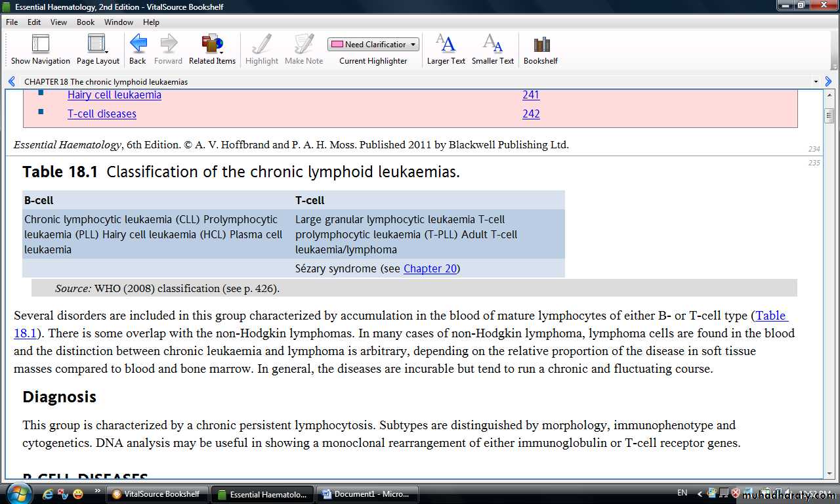Go to next chapter with right arrow
The width and height of the screenshot is (840, 504).
click(x=828, y=82)
